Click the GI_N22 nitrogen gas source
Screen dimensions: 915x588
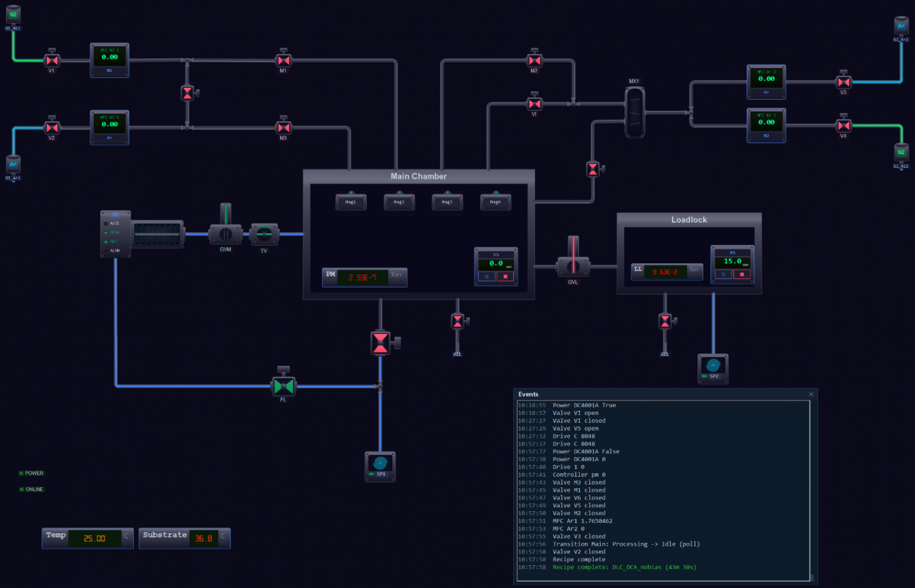[901, 152]
